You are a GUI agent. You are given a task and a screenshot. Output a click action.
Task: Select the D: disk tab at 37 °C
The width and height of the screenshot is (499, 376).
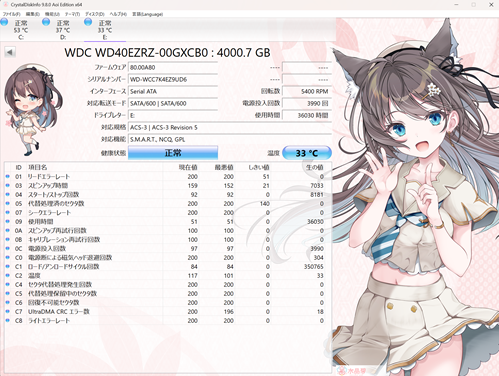point(63,30)
